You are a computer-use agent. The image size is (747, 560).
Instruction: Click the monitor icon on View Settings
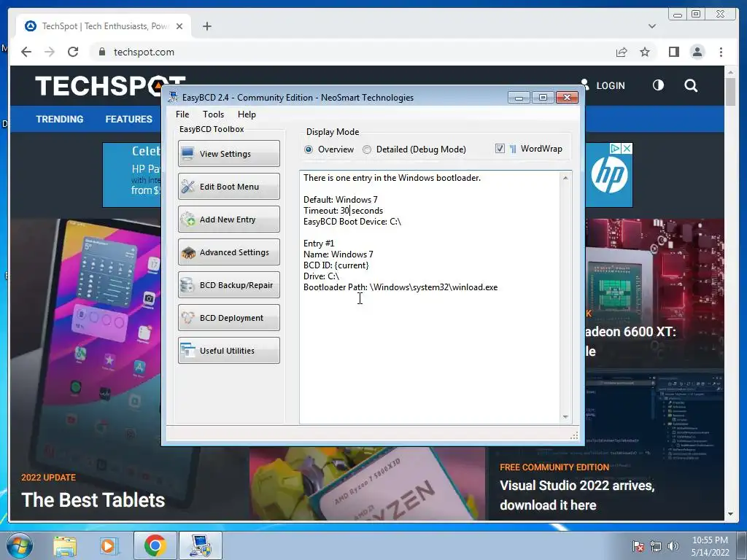pyautogui.click(x=188, y=153)
